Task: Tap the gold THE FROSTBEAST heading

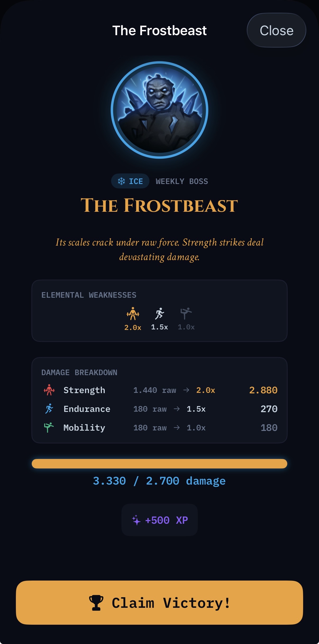Action: coord(159,206)
